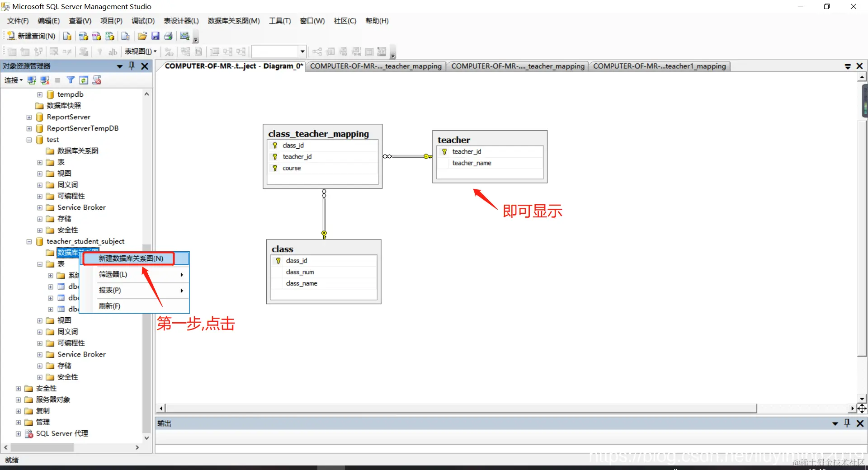
Task: Expand the ReportServerTempDB database node
Action: point(29,129)
